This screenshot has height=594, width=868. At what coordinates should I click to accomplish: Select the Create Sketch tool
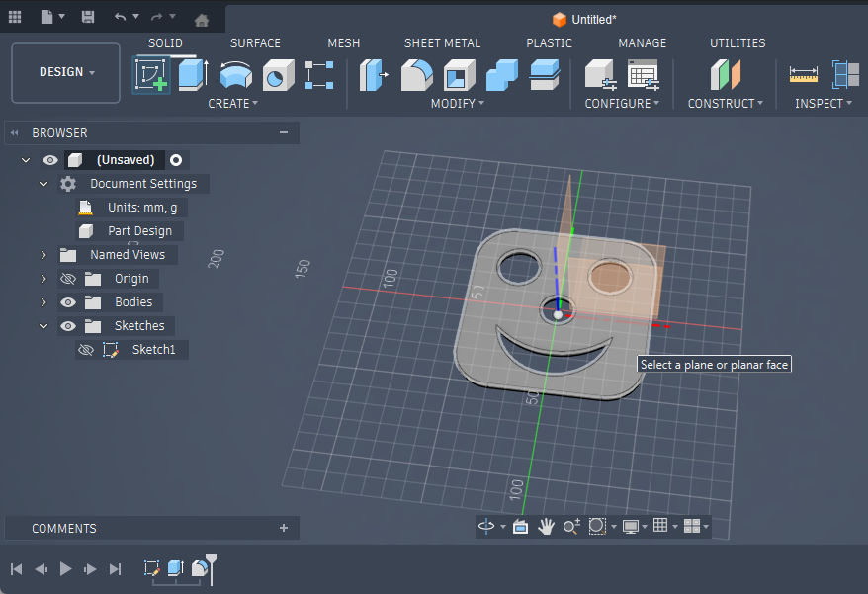tap(151, 76)
